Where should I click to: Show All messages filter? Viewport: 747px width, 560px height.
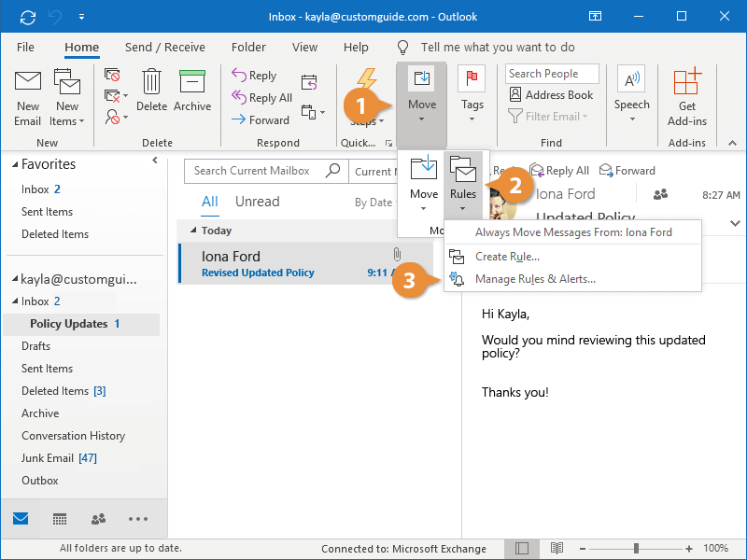(209, 202)
